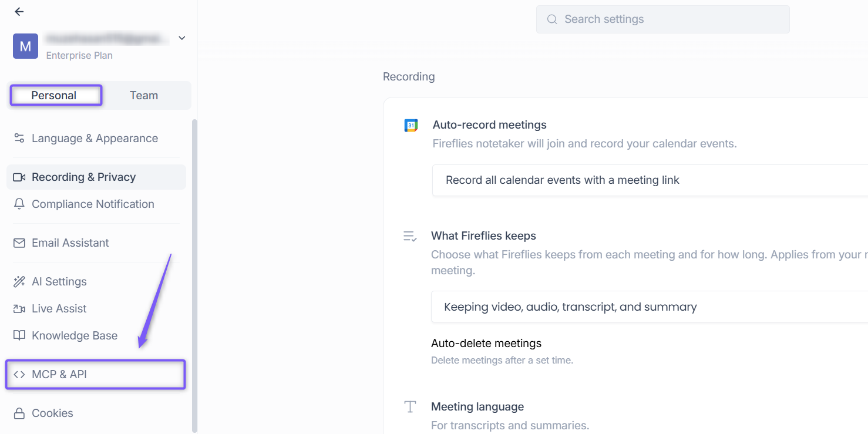Viewport: 868px width, 434px height.
Task: Click the back arrow icon
Action: 19,12
